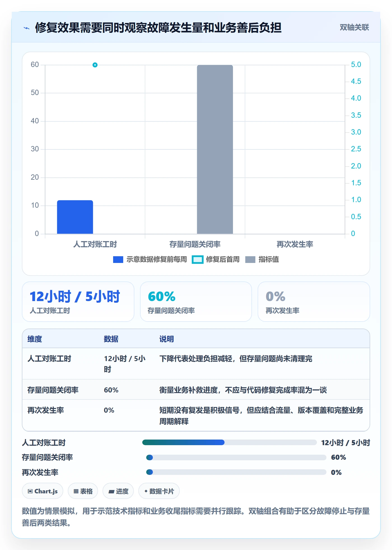Open the large 60% stat card
Screen dimensions: 392x550
(x=196, y=302)
